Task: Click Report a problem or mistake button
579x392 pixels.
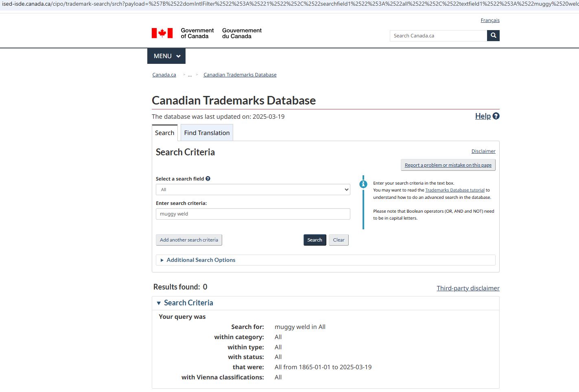Action: point(448,165)
